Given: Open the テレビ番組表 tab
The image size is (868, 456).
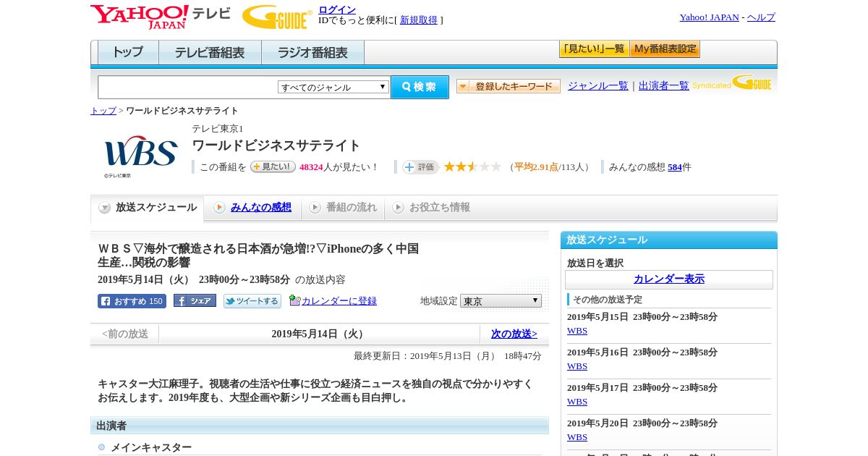Looking at the screenshot, I should (x=210, y=52).
